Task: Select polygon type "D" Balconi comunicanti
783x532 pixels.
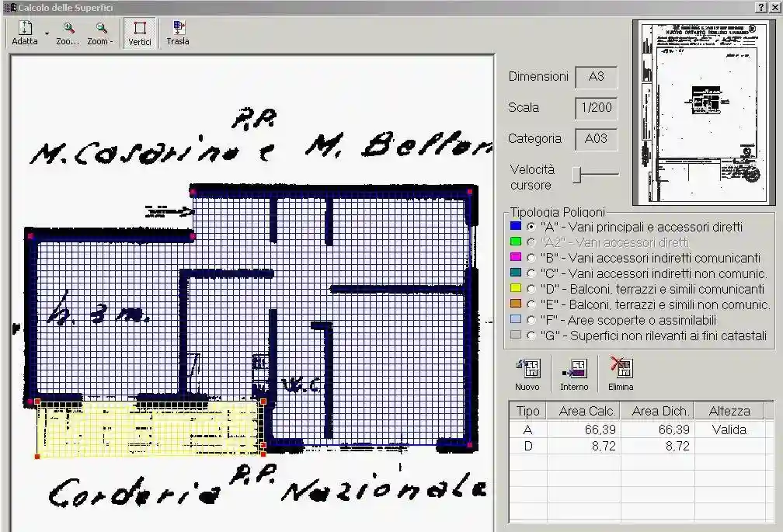Action: pos(531,289)
